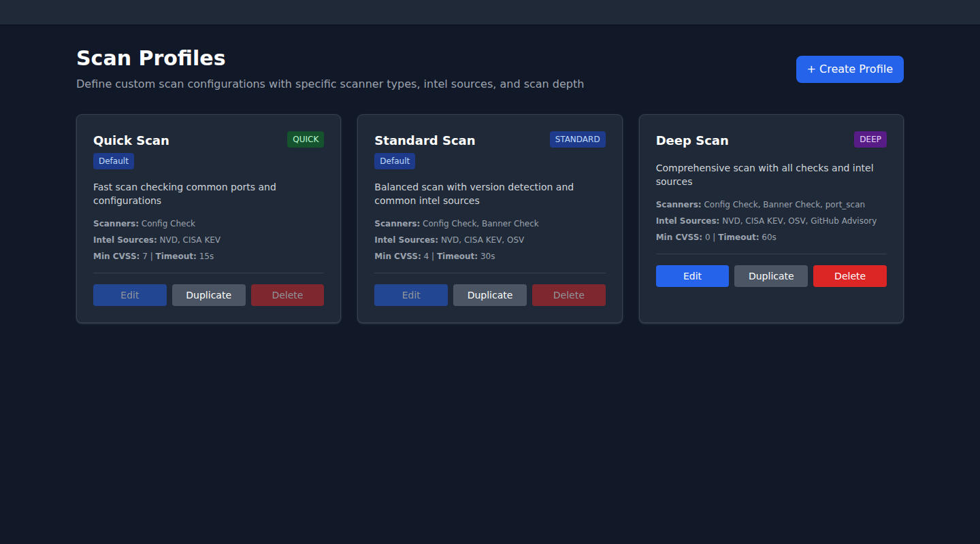Viewport: 980px width, 544px height.
Task: Click the disabled Delete button on Quick Scan
Action: [x=287, y=294]
